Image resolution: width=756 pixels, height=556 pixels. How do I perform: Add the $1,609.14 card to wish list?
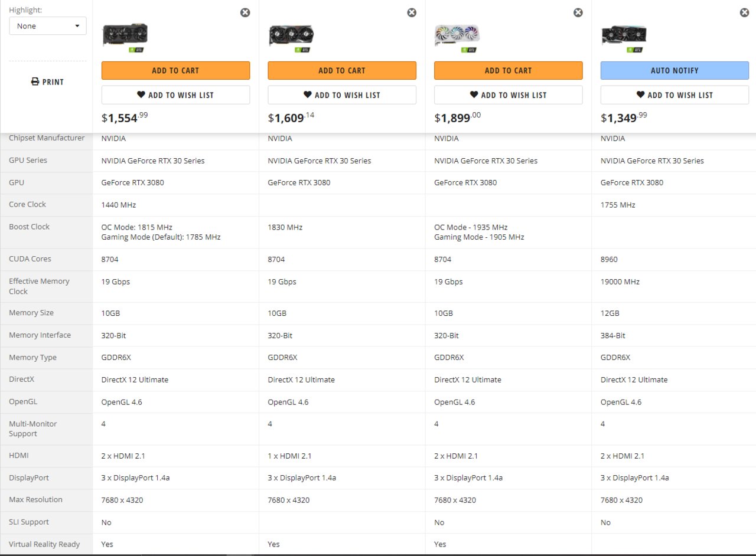tap(342, 95)
